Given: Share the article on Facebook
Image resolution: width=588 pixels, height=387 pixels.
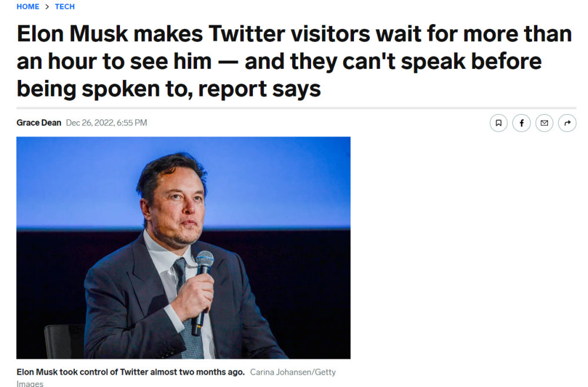Looking at the screenshot, I should [522, 123].
